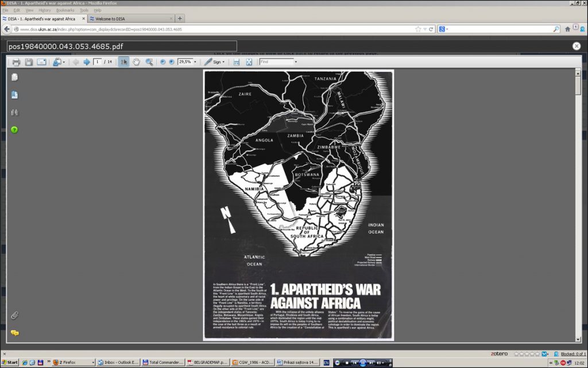
Task: Open the green help icon in sidebar
Action: click(x=14, y=129)
